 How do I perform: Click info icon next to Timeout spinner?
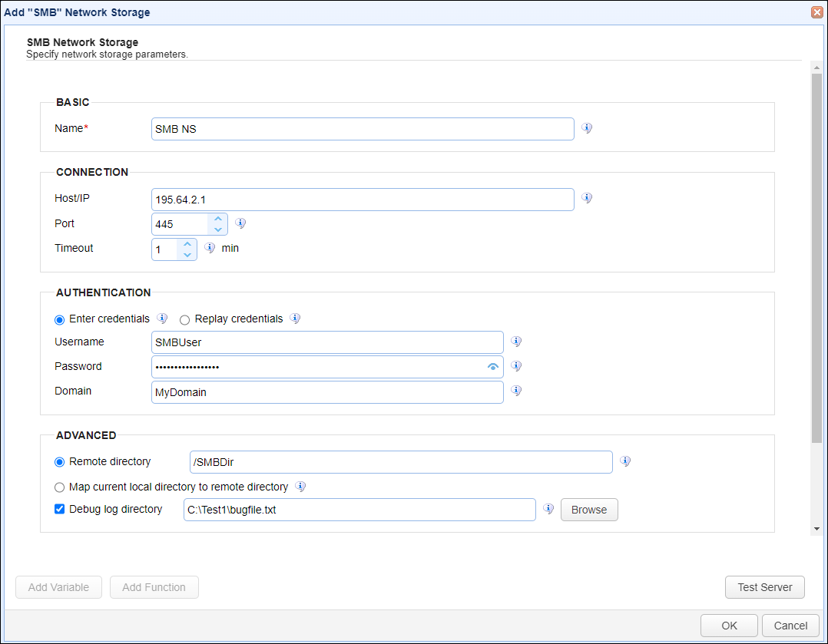pyautogui.click(x=210, y=248)
